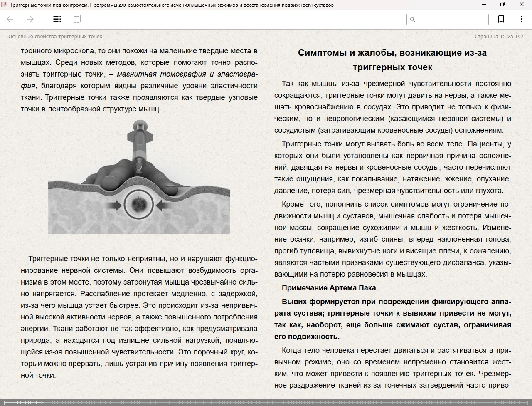
Task: Click the forward navigation arrow
Action: point(30,19)
